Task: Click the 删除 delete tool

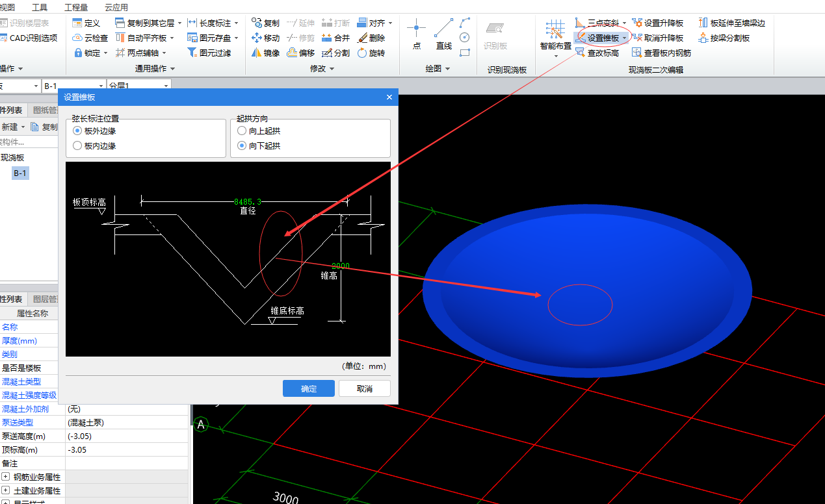Action: click(x=371, y=38)
